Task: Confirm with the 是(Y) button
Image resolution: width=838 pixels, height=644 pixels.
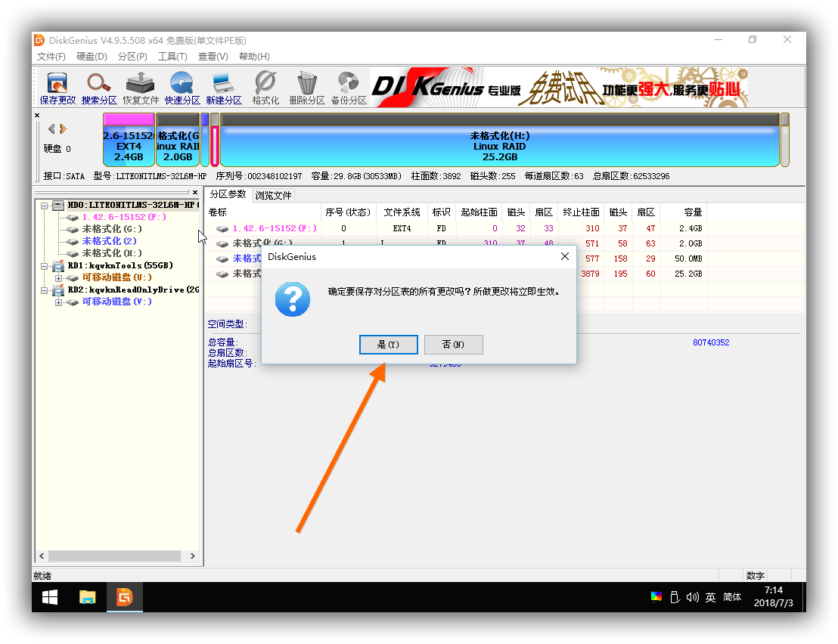Action: [x=389, y=345]
